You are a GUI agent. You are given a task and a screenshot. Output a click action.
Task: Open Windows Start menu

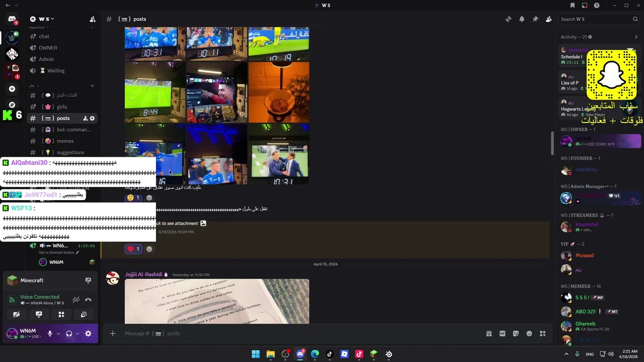click(256, 354)
